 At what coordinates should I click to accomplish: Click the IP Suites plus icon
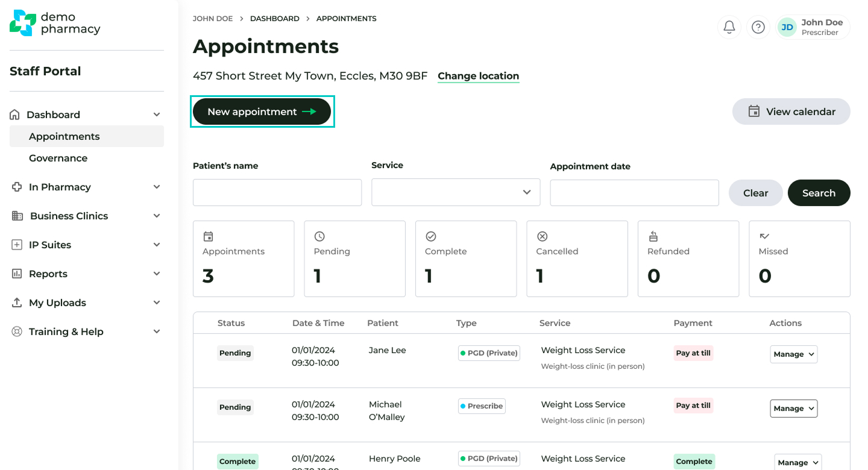coord(17,245)
